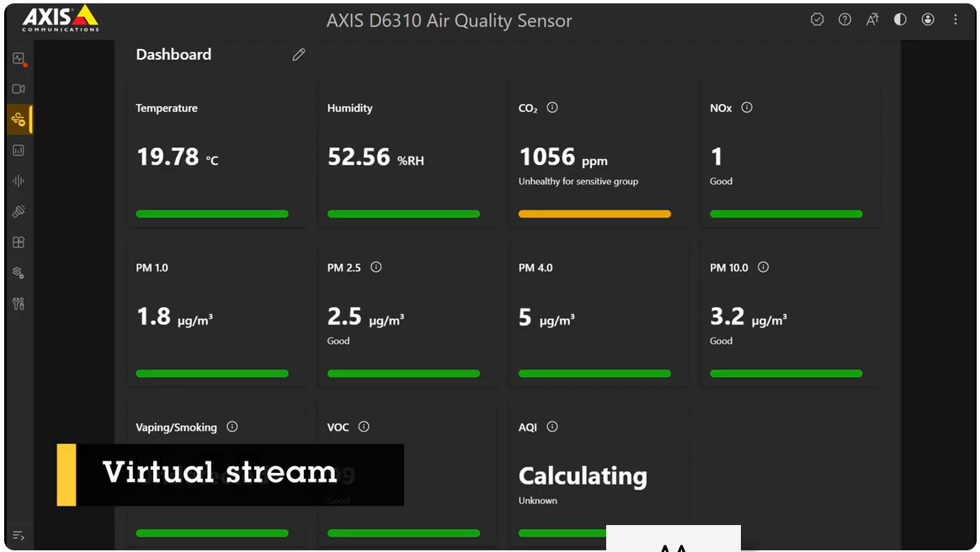Expand the sidebar using bottom-left menu toggle
This screenshot has height=552, width=980.
click(19, 535)
